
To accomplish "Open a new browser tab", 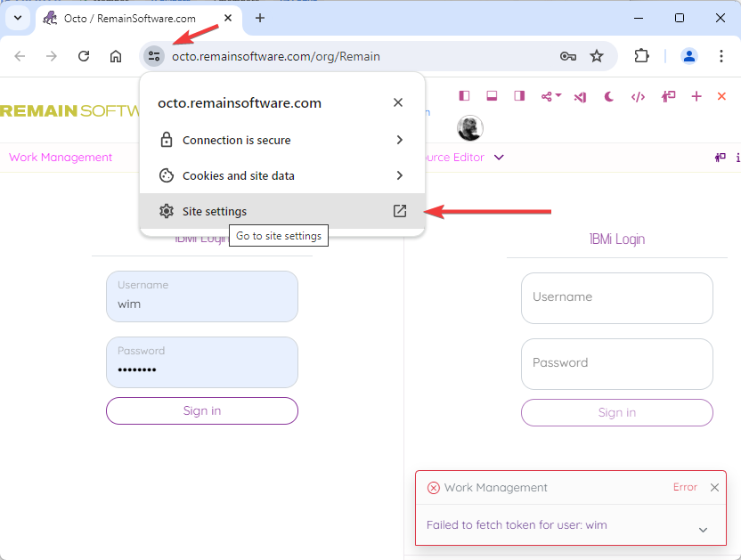I will (x=260, y=18).
